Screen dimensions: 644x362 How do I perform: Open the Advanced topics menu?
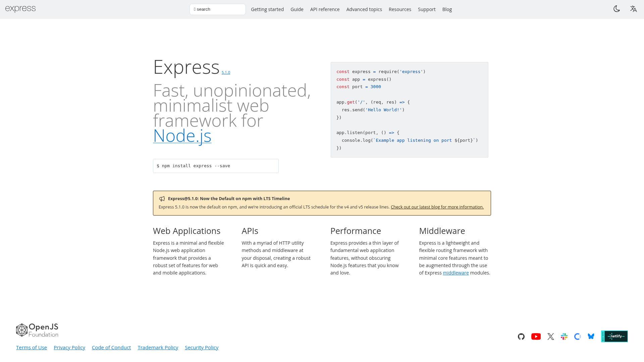364,9
